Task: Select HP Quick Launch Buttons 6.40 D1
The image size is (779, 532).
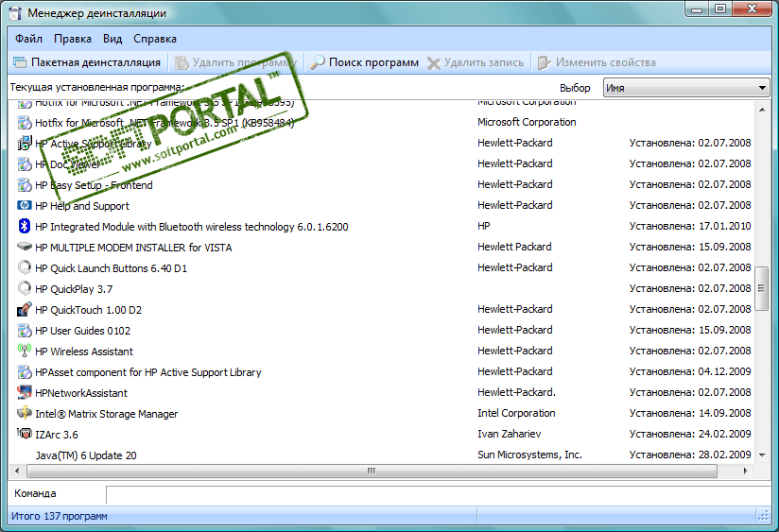Action: point(111,268)
